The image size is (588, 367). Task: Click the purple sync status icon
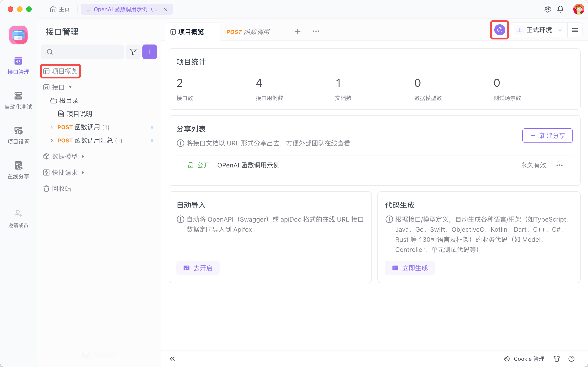500,30
